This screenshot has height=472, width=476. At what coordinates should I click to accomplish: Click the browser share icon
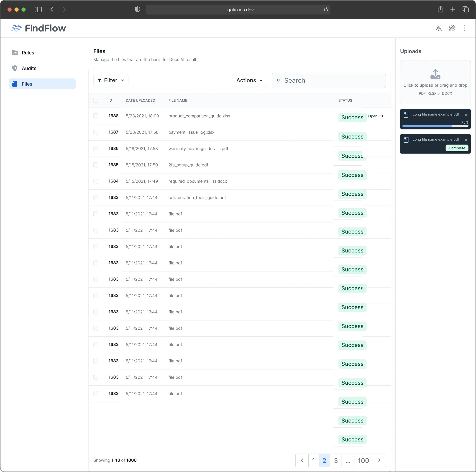[440, 9]
